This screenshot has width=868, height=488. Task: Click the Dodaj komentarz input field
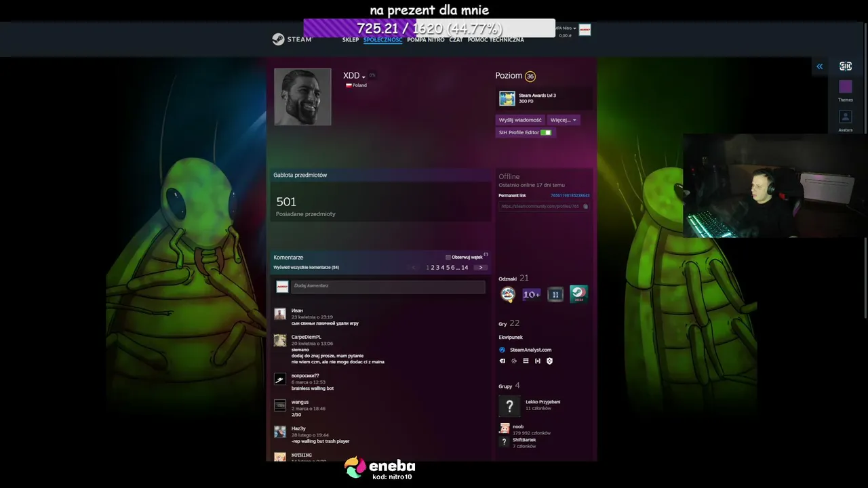click(388, 287)
